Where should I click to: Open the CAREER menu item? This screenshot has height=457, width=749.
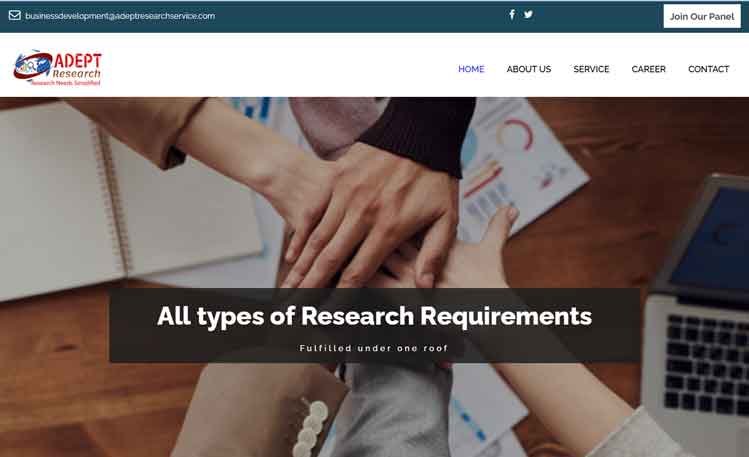coord(648,69)
